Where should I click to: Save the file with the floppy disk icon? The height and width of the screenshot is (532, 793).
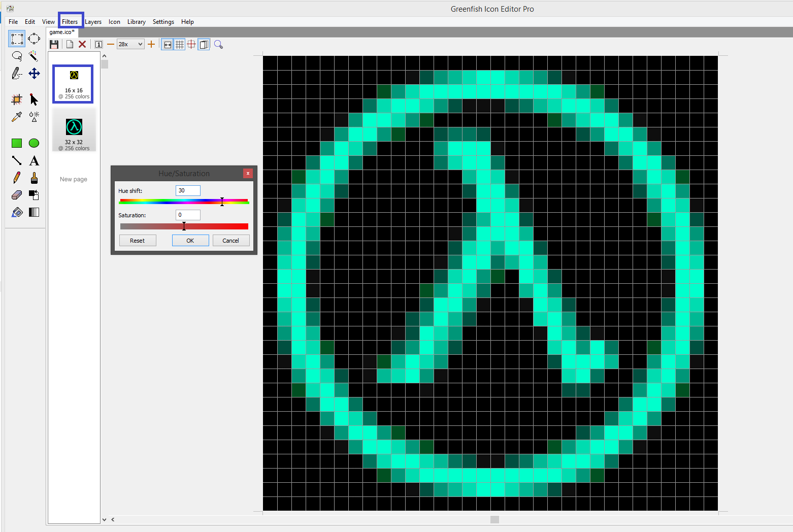(54, 45)
